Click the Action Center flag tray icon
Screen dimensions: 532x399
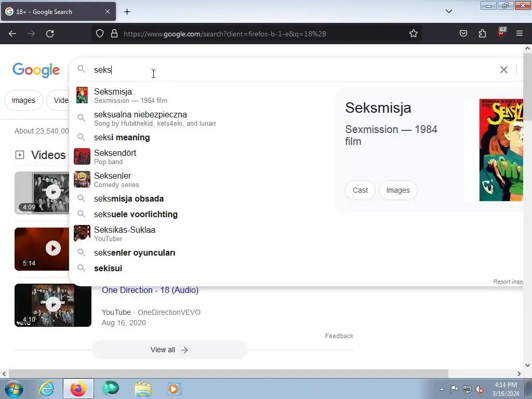(x=454, y=389)
